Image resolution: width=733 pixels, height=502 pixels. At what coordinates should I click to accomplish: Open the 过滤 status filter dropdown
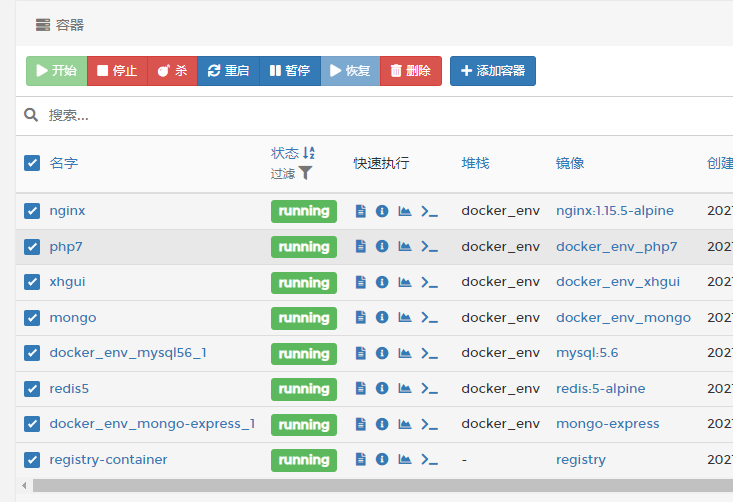(x=291, y=173)
